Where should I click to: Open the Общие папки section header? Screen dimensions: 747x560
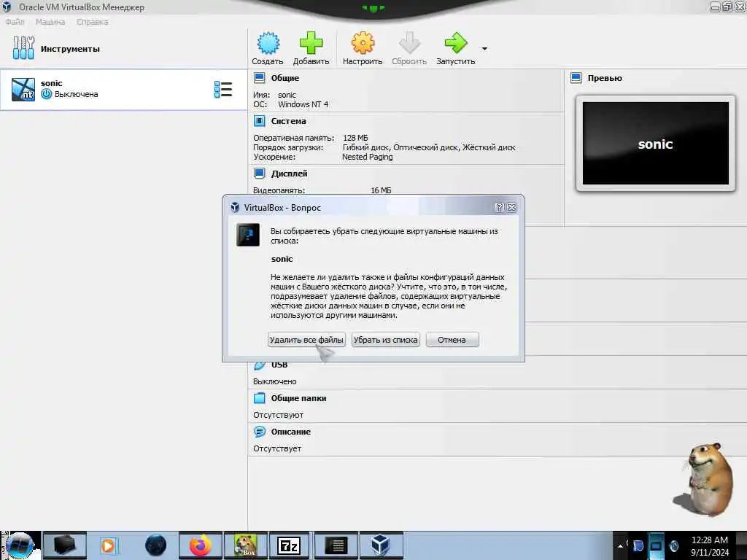(x=298, y=398)
